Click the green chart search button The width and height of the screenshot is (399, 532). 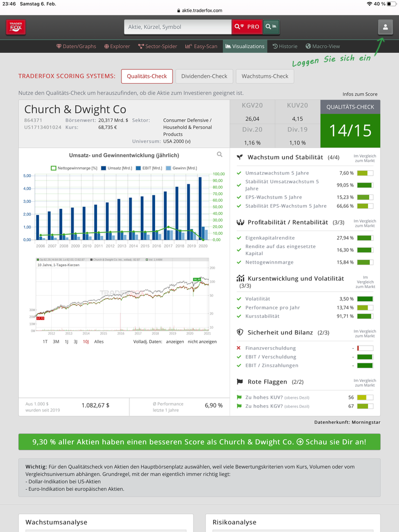(271, 27)
